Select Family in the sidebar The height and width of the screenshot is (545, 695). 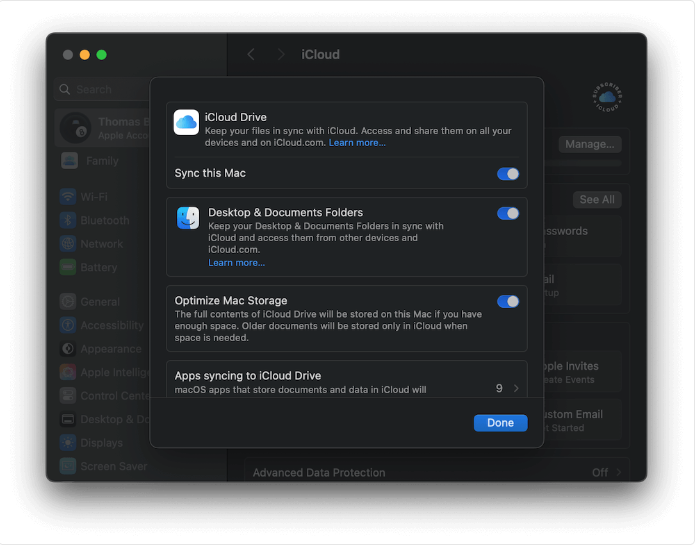(102, 161)
